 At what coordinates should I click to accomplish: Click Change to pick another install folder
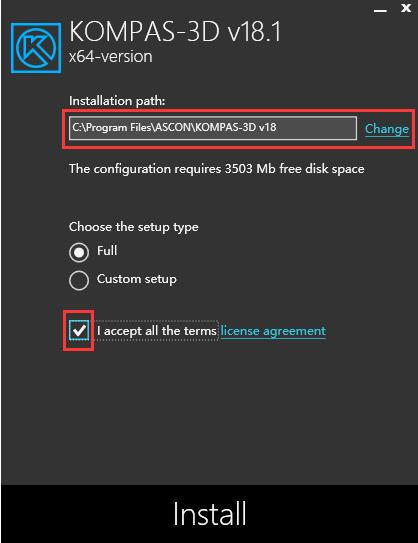coord(387,129)
